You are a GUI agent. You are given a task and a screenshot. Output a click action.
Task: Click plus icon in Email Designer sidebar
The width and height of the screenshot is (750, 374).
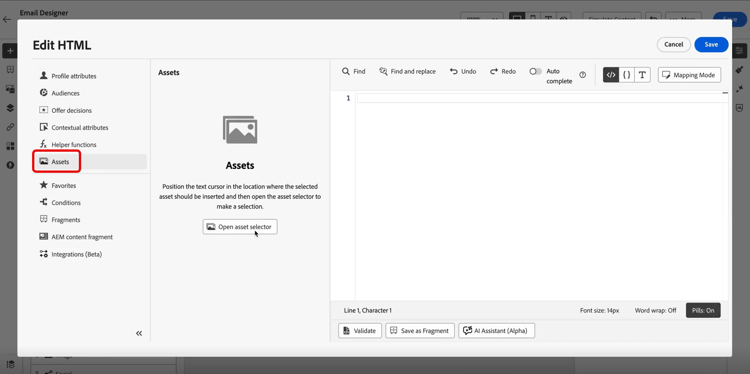point(10,51)
